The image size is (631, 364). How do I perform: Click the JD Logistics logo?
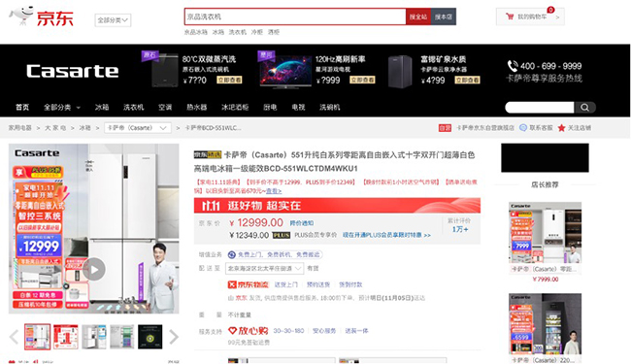pyautogui.click(x=249, y=284)
